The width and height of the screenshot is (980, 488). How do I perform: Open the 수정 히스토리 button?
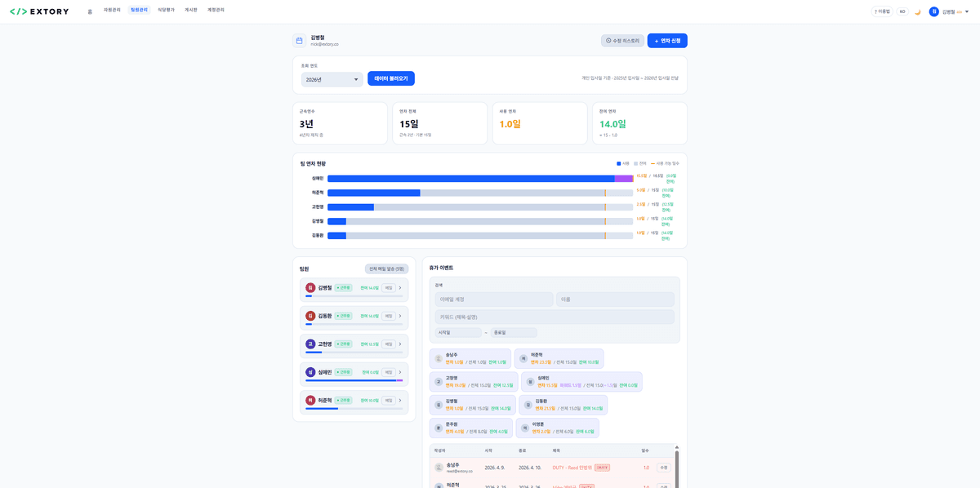coord(622,41)
